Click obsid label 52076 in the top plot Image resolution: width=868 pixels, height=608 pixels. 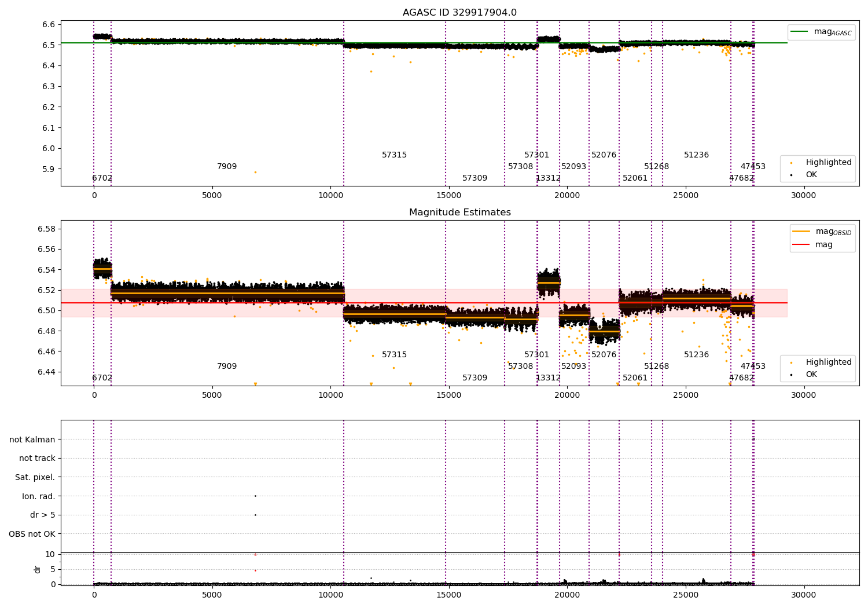604,155
